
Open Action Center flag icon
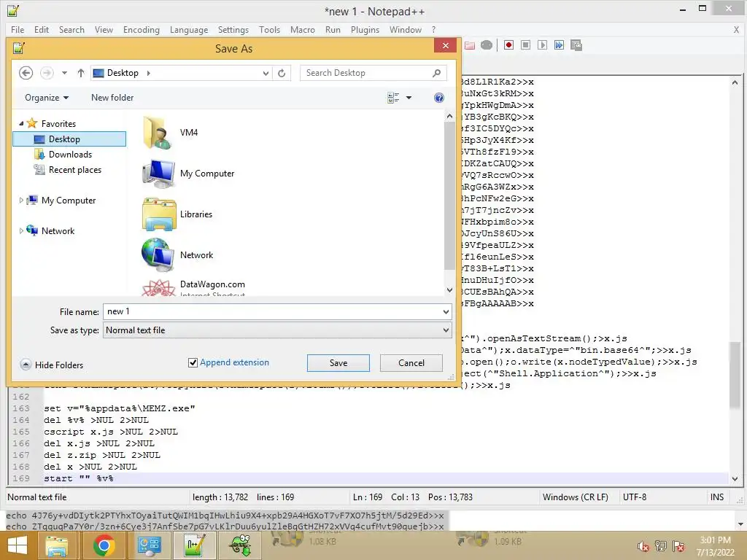[678, 546]
